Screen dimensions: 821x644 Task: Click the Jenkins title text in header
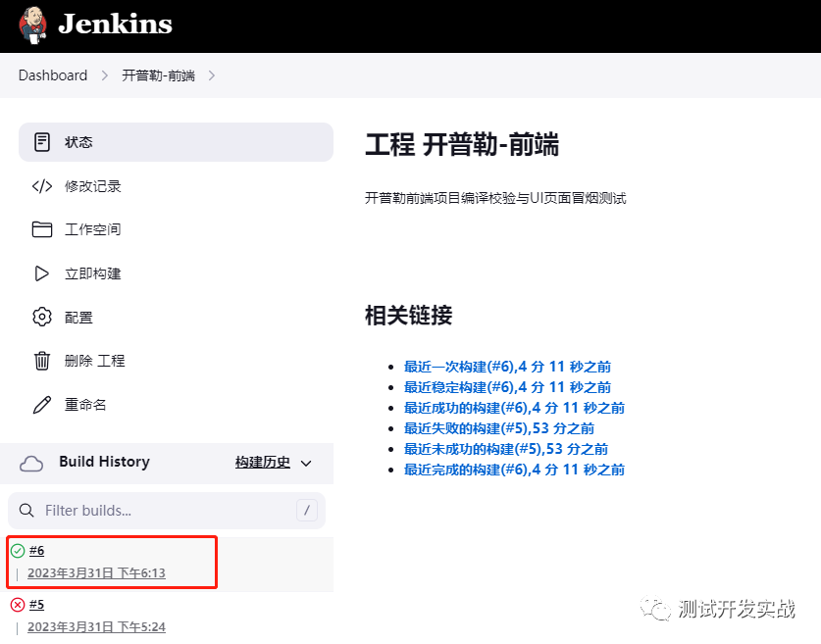(115, 25)
